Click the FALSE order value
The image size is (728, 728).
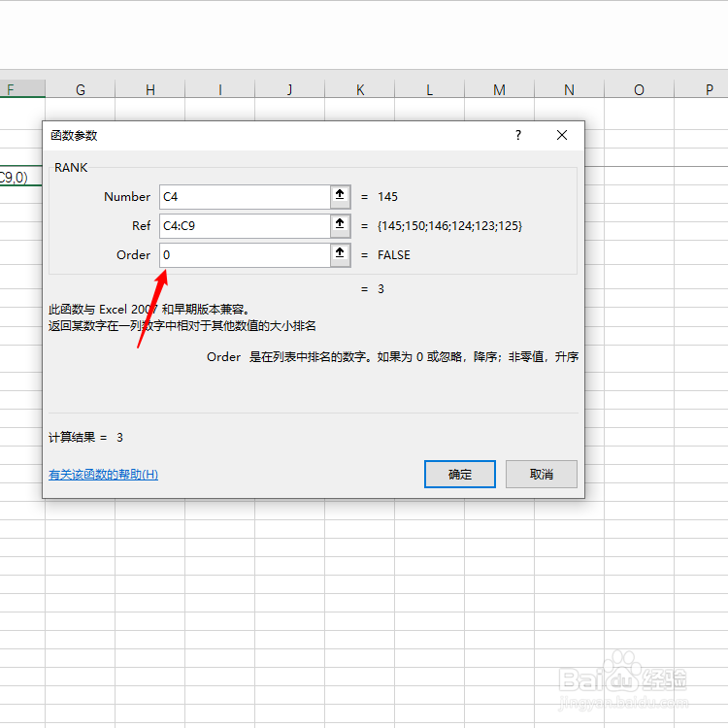coord(394,255)
